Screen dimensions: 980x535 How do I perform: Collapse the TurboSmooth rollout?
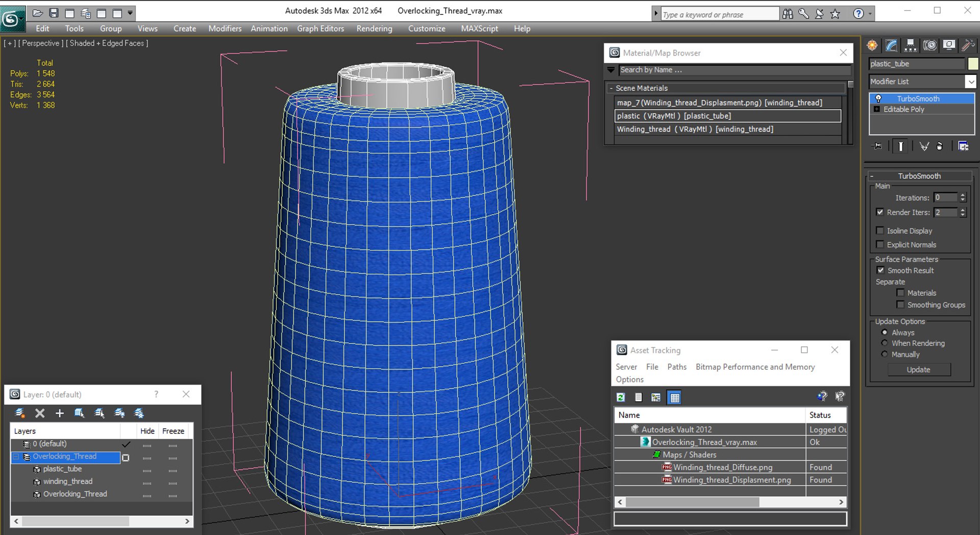(872, 176)
